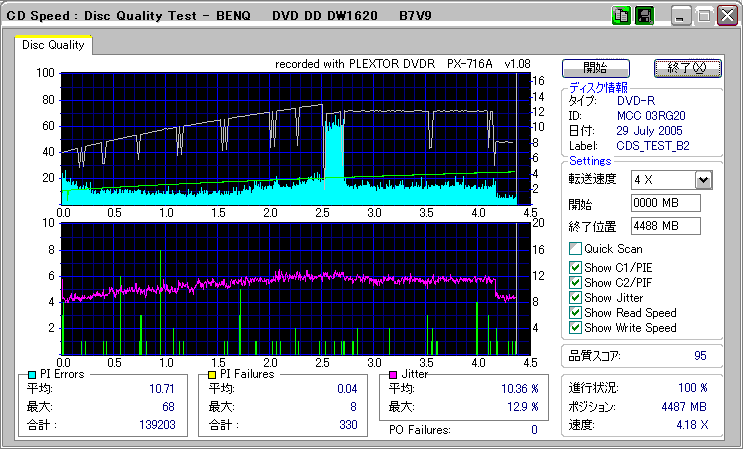
Task: Click the cyan PI Errors legend swatch
Action: 32,374
